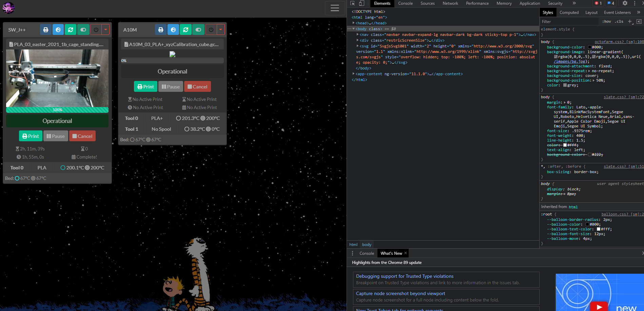The image size is (644, 311).
Task: Open the file manager for printer SW_J++
Action: coord(45,29)
